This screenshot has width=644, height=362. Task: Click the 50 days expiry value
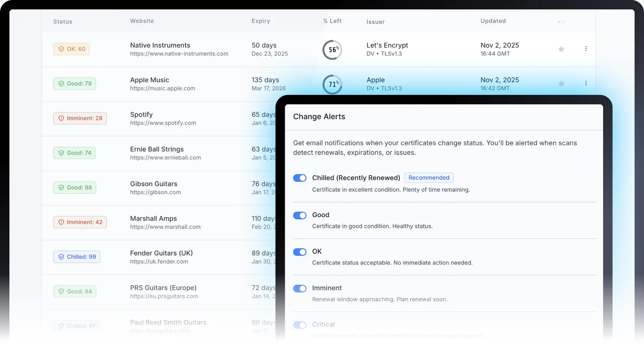pos(264,45)
